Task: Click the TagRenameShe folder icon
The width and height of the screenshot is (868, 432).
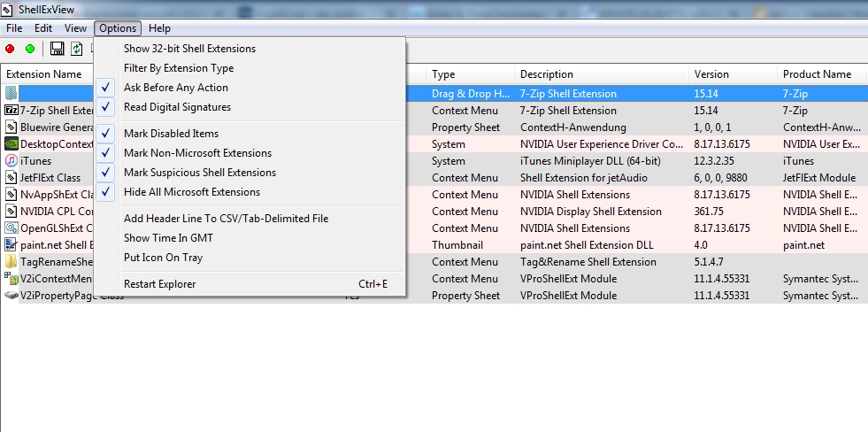Action: pos(12,261)
